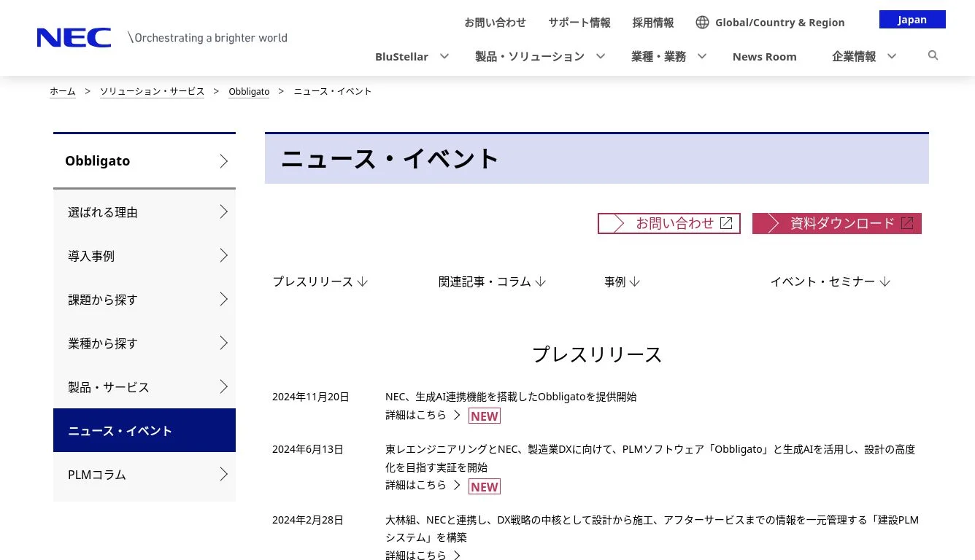Open 課題から探す in sidebar
975x560 pixels.
tap(144, 299)
